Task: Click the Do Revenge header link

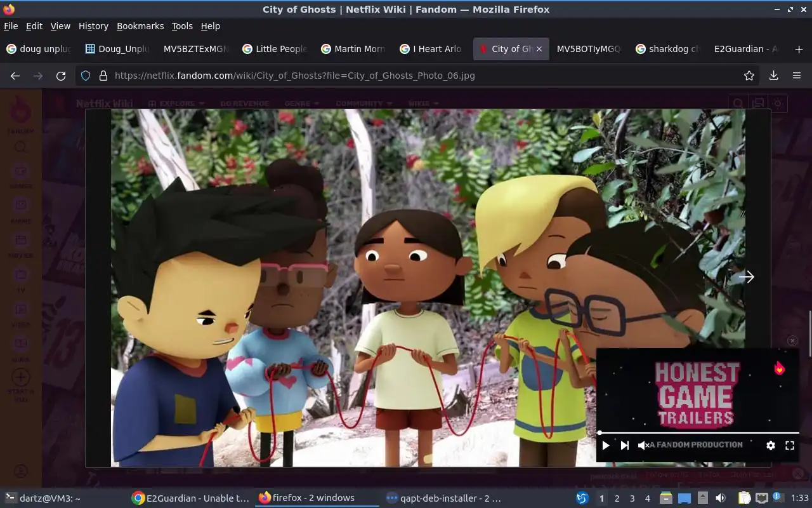Action: 244,103
